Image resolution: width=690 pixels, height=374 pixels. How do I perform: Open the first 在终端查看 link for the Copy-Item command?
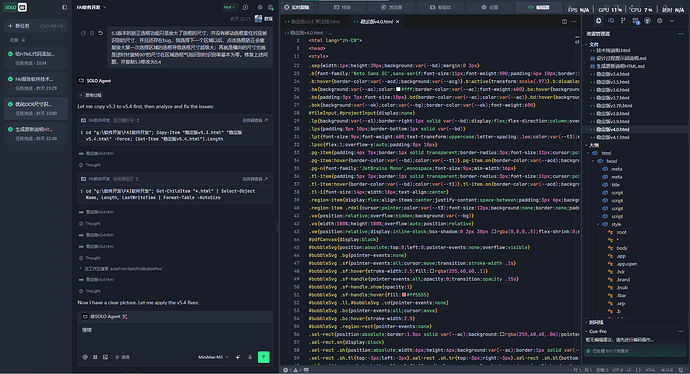click(255, 120)
